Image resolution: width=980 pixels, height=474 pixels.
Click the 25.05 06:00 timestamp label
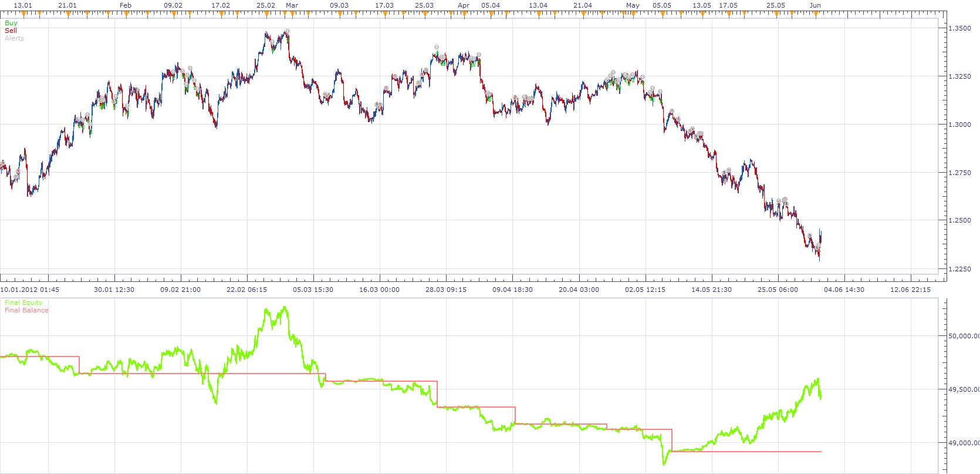[x=778, y=290]
